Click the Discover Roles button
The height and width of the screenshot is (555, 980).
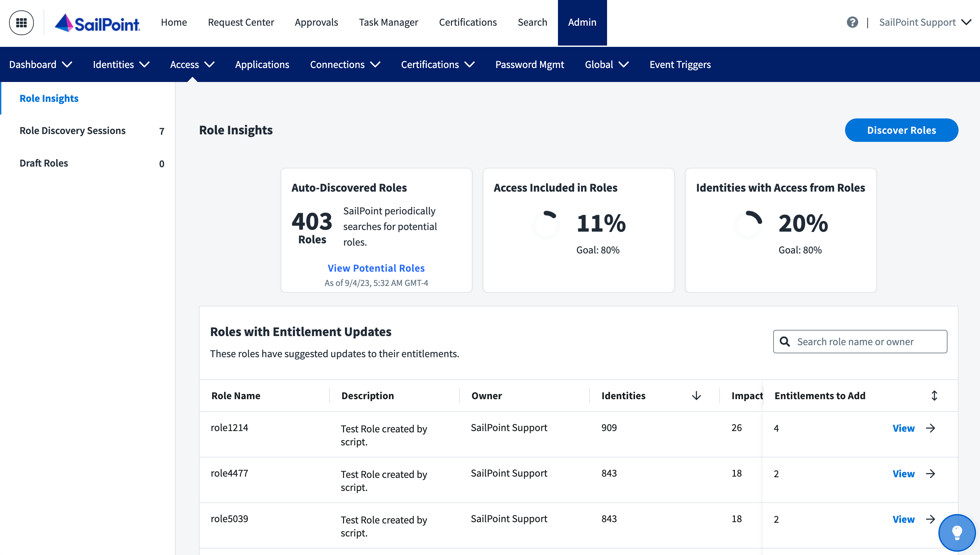901,130
